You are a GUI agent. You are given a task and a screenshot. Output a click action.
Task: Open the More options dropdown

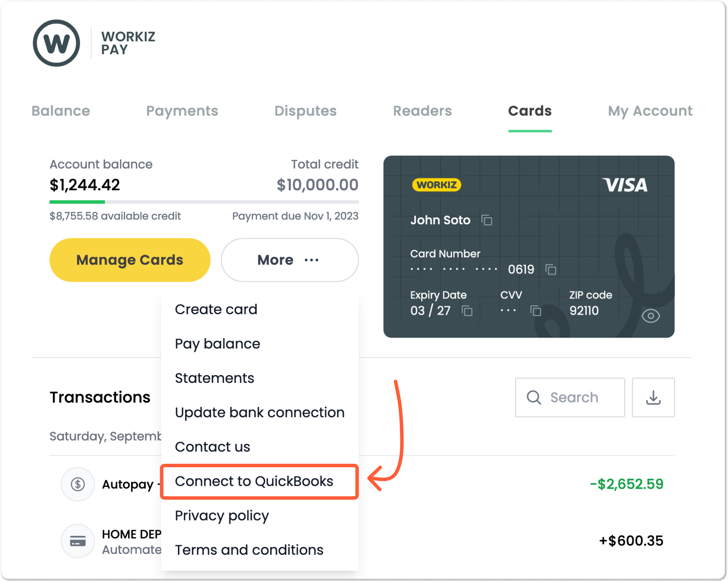tap(290, 260)
